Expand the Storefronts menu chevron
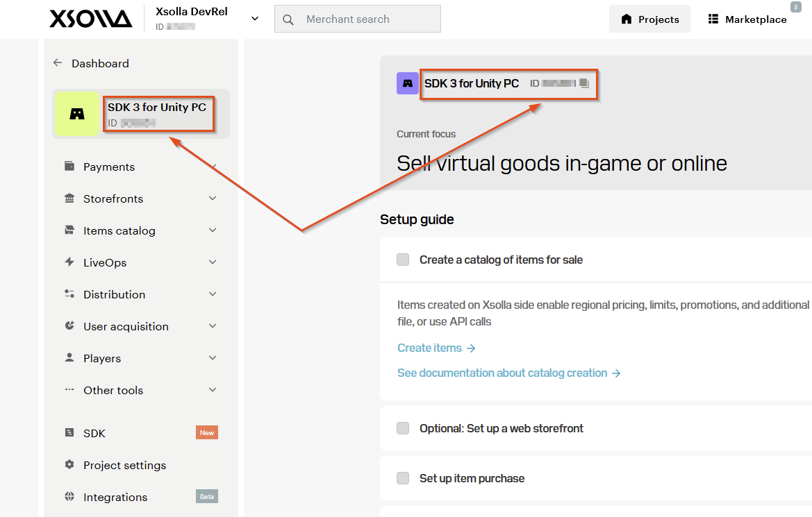812x517 pixels. [x=213, y=198]
